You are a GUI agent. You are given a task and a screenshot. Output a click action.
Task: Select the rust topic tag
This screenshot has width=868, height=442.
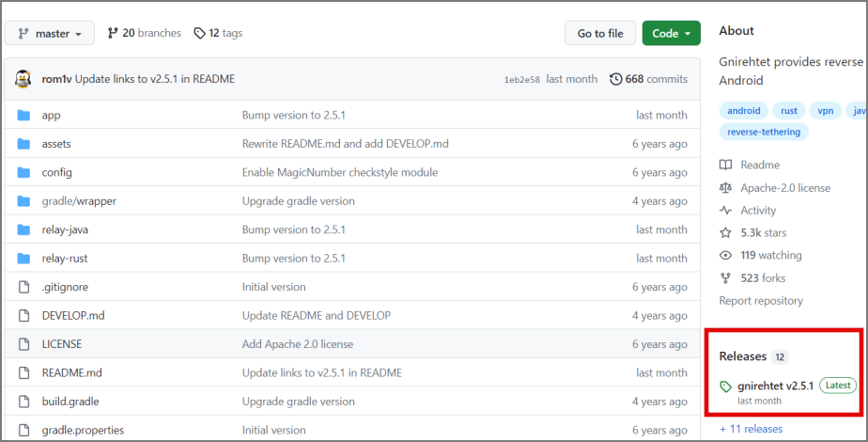tap(789, 111)
